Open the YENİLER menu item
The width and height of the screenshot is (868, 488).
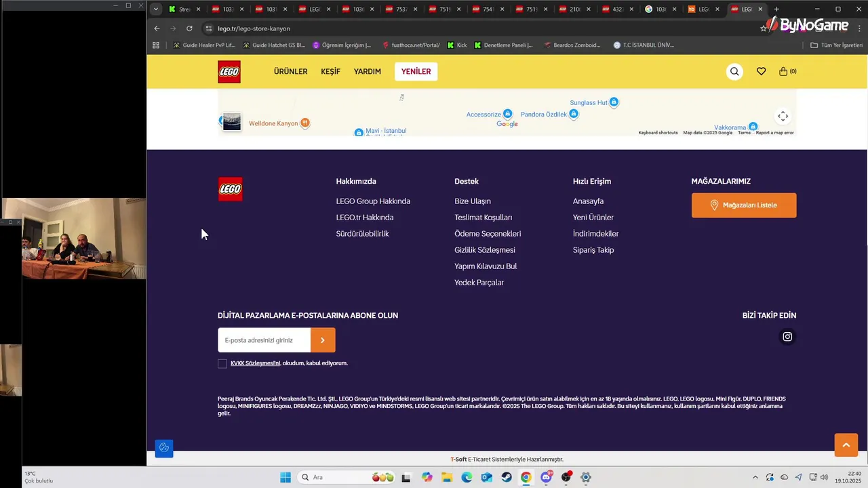pyautogui.click(x=416, y=72)
